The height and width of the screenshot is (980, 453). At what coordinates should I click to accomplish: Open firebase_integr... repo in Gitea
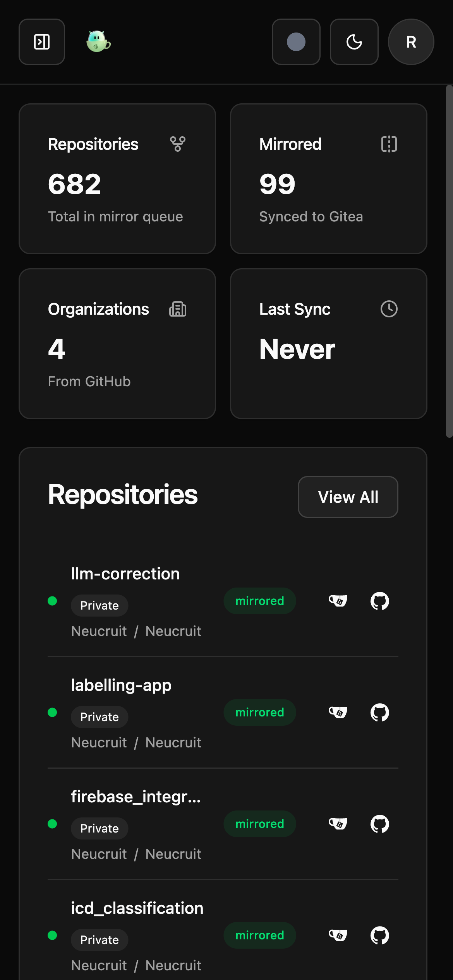[x=338, y=824]
